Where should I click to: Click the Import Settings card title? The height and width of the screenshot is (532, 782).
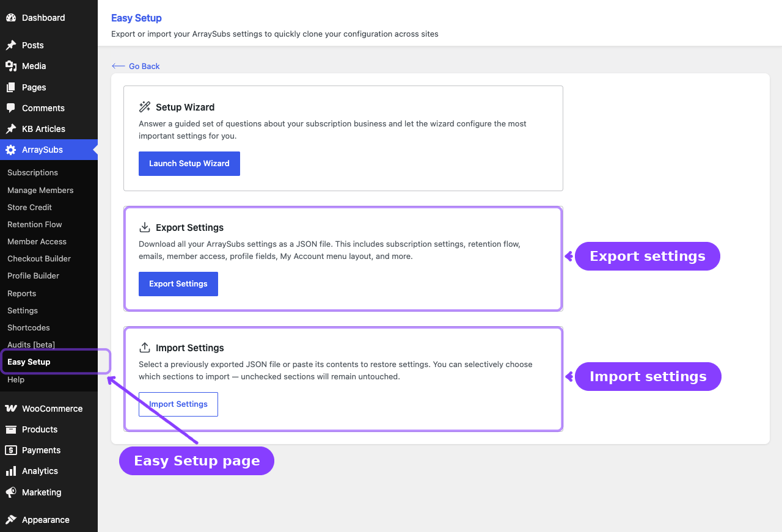pyautogui.click(x=190, y=348)
